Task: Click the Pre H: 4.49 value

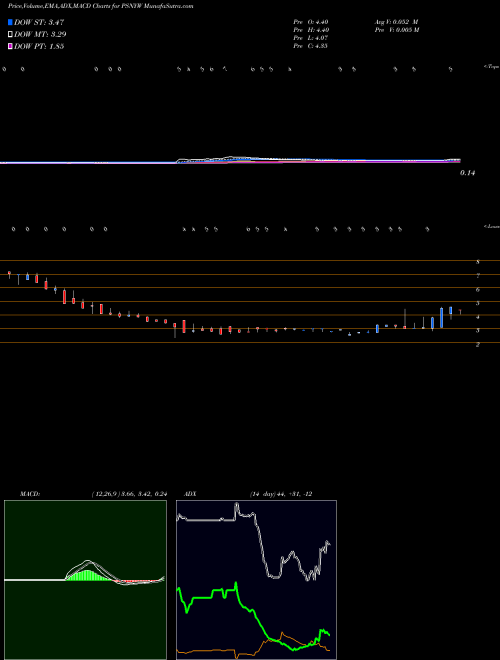Action: coord(311,30)
